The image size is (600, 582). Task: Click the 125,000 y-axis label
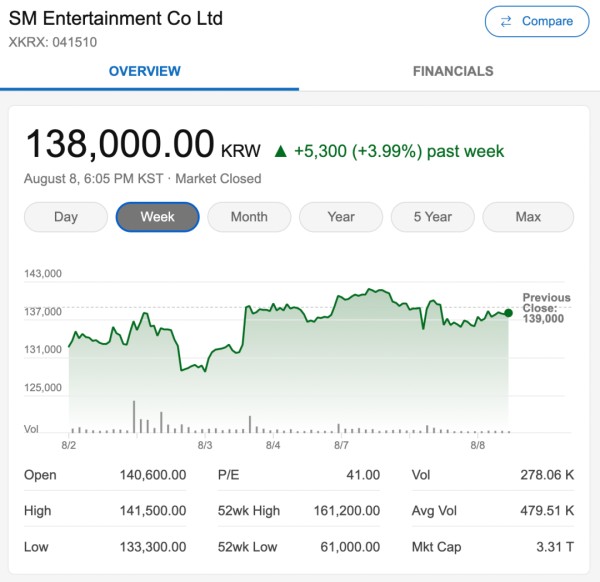point(43,388)
